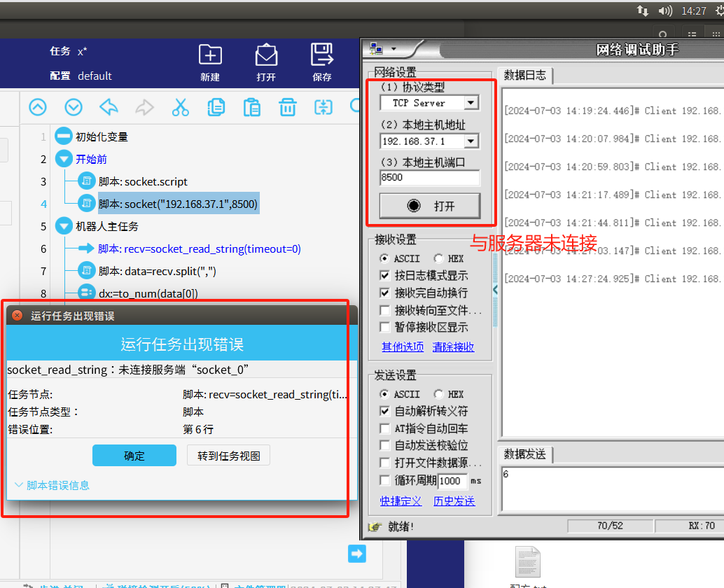Click the system volume icon
This screenshot has width=724, height=588.
click(x=664, y=11)
